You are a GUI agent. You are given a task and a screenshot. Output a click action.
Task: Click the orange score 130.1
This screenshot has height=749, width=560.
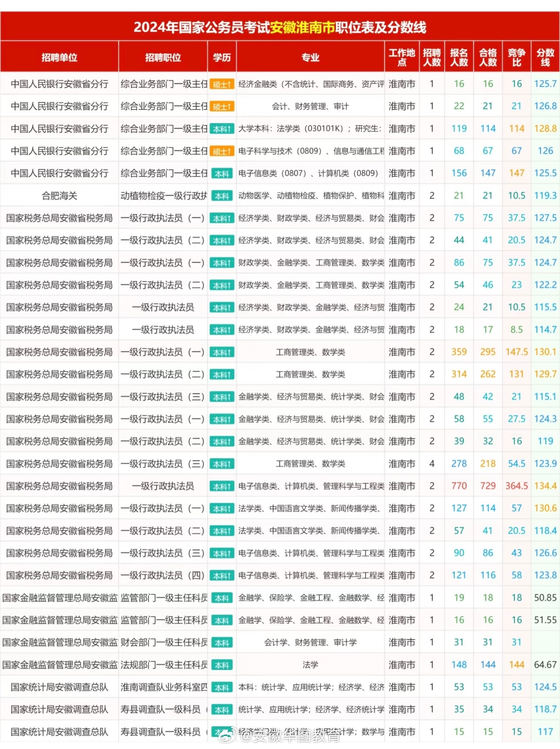click(x=545, y=352)
